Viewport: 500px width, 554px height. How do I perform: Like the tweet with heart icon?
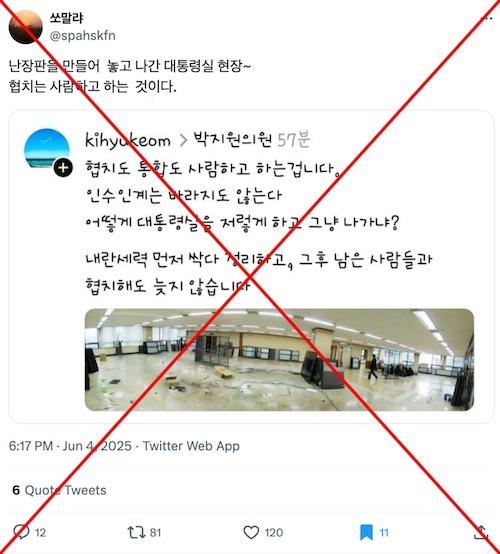tap(251, 532)
